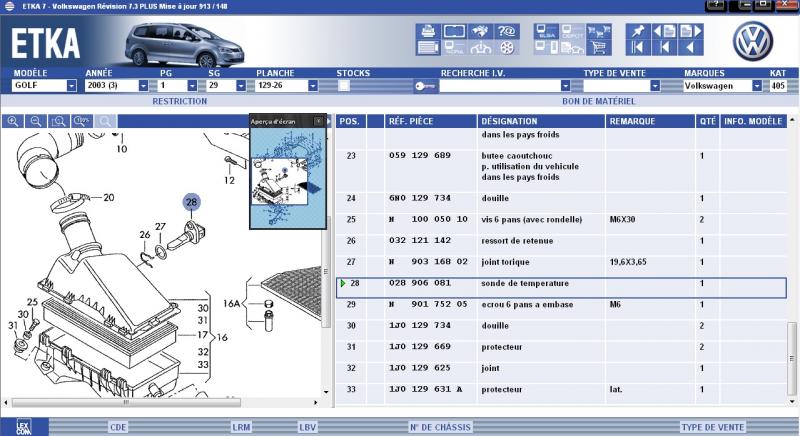Close the Aperçu d'écran preview panel

318,121
